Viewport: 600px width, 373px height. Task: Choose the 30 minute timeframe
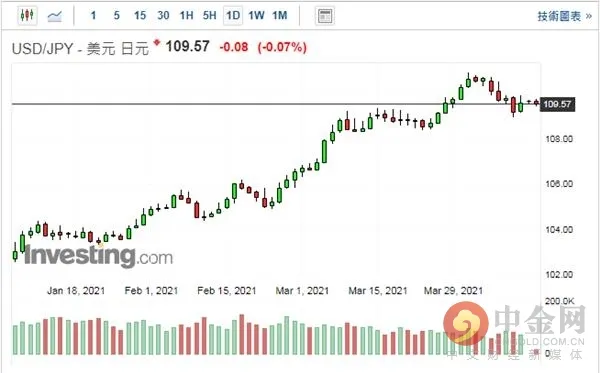pyautogui.click(x=163, y=16)
